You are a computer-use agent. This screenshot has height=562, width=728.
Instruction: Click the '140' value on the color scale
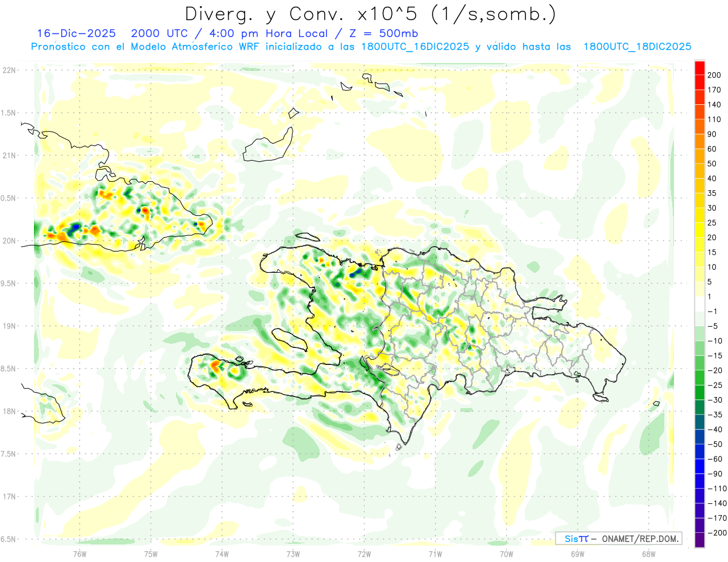click(x=713, y=104)
